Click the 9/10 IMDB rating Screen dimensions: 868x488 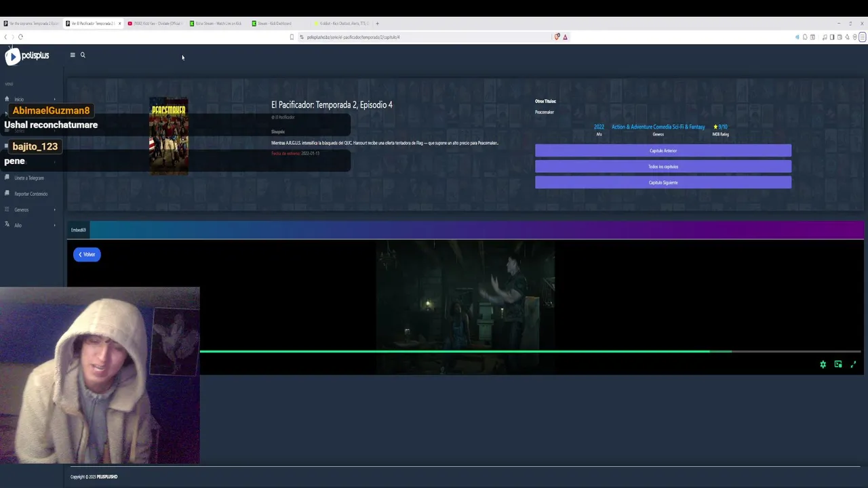click(x=720, y=127)
